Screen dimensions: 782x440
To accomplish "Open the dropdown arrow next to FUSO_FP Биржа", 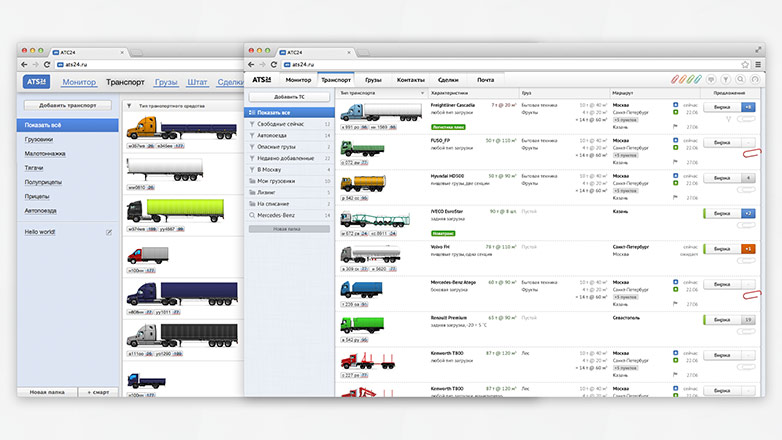I will coord(748,143).
